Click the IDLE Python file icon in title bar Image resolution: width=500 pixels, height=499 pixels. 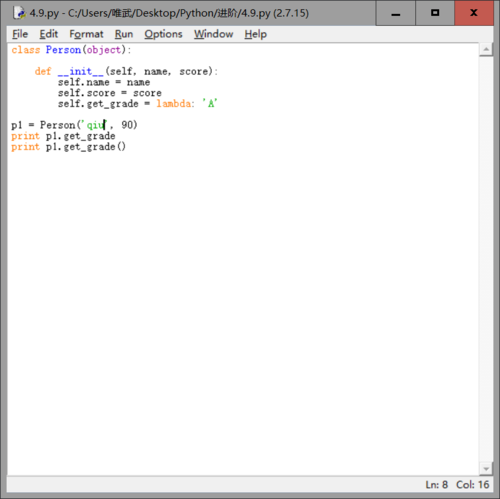[19, 13]
